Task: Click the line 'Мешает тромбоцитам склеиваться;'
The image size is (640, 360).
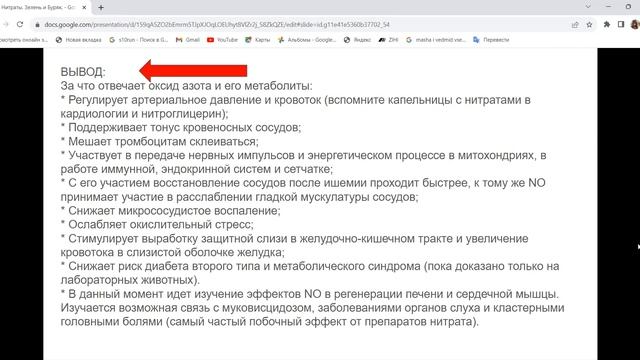Action: pos(160,142)
